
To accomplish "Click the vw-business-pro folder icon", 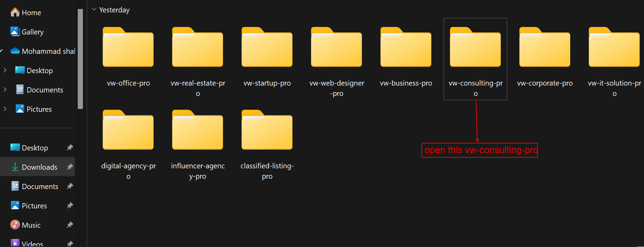I will 406,48.
